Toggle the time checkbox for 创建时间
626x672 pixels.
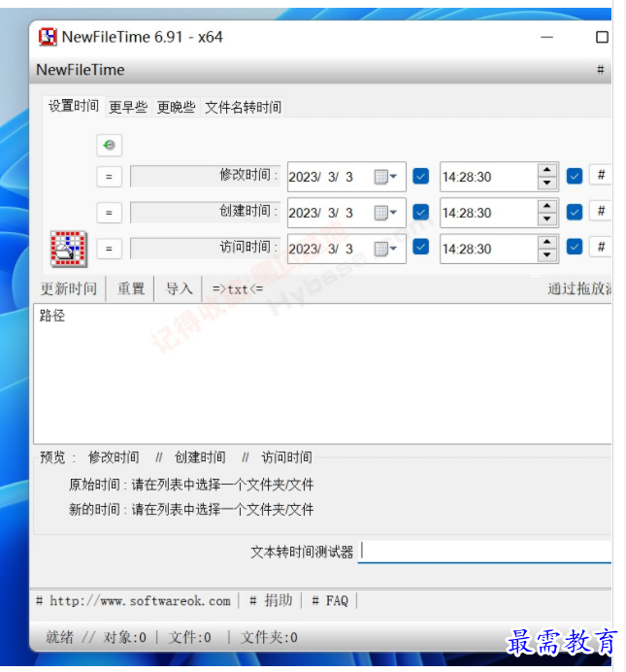575,212
